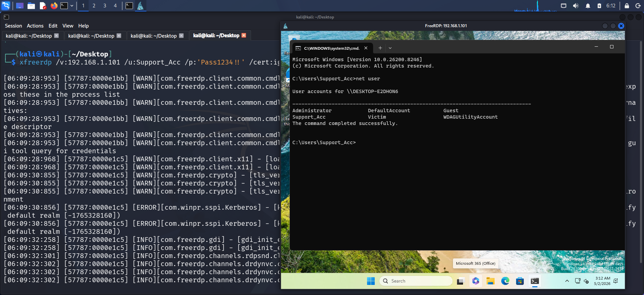Image resolution: width=644 pixels, height=295 pixels.
Task: Click the show desktop icon in Kali panel
Action: pos(20,6)
